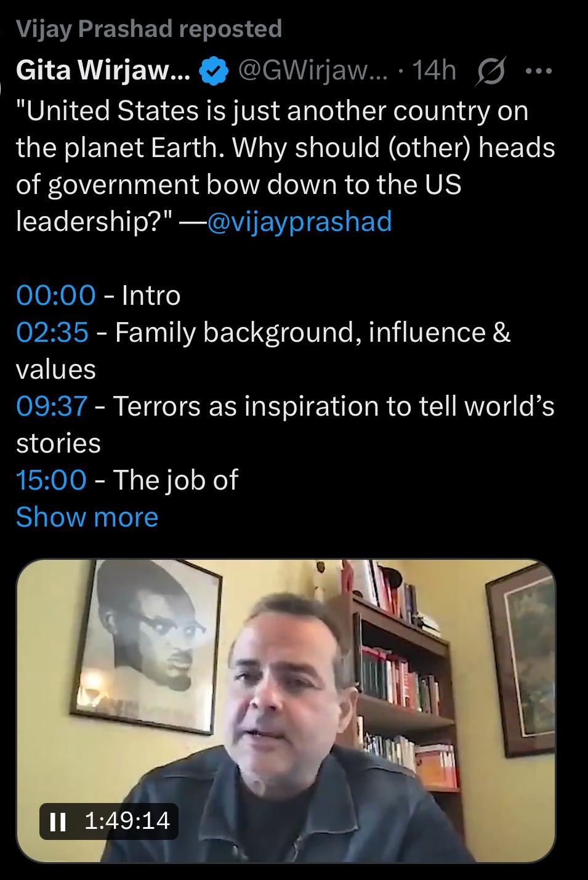588x880 pixels.
Task: Pause the video with the pause icon
Action: click(57, 821)
